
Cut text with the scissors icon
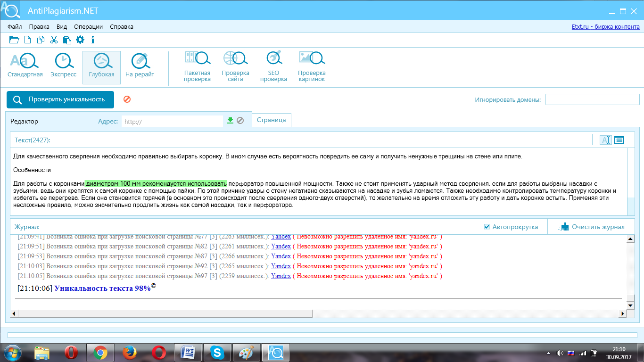tap(54, 40)
